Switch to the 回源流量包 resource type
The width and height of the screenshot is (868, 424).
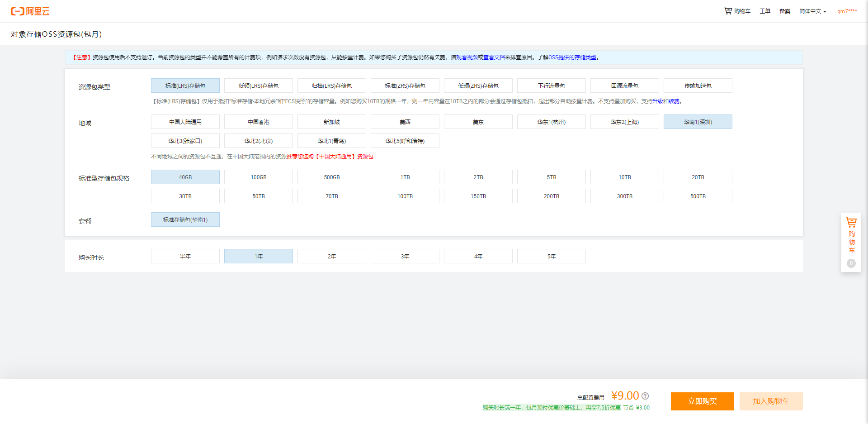(x=625, y=86)
